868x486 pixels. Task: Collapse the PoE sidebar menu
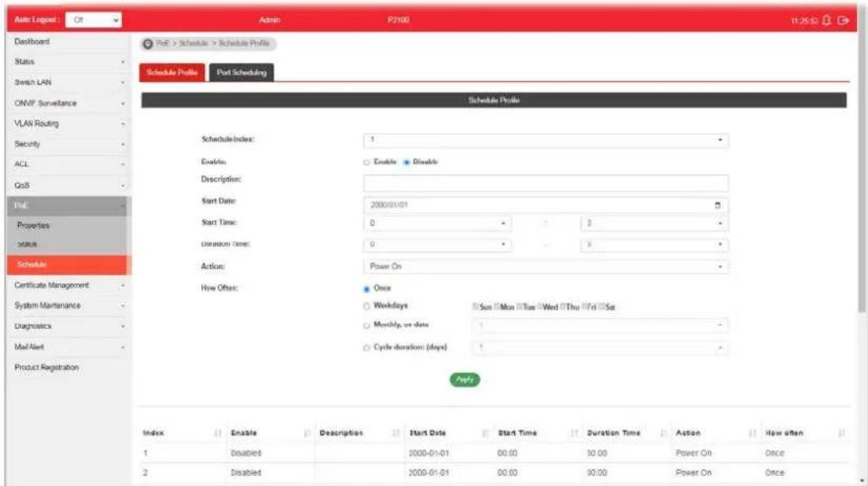[x=69, y=206]
